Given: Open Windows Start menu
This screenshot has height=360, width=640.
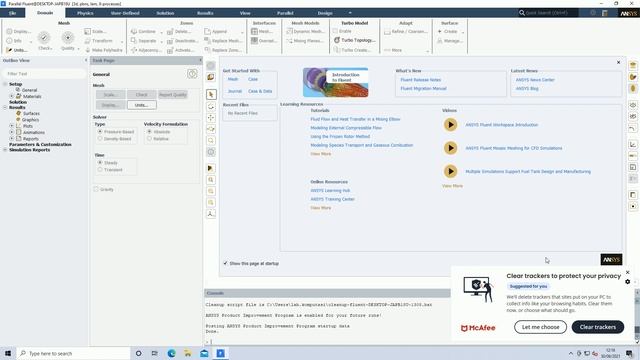Looking at the screenshot, I should pos(8,353).
